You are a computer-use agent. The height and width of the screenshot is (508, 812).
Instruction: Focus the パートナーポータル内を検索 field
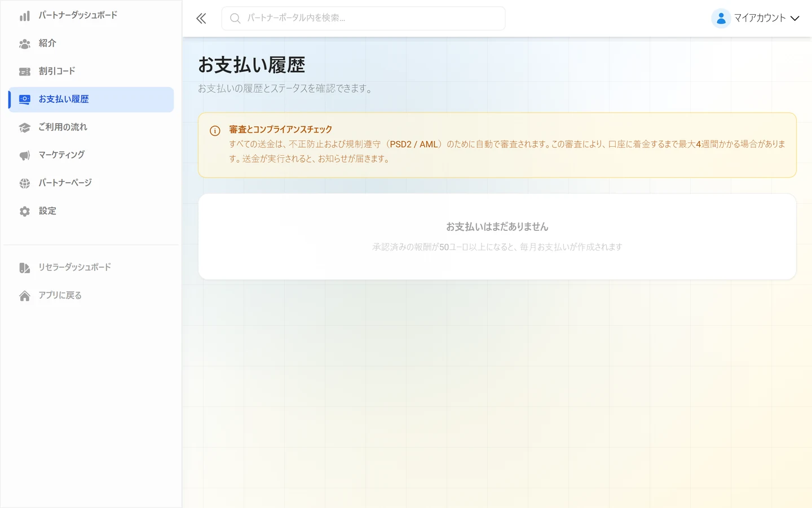[363, 18]
